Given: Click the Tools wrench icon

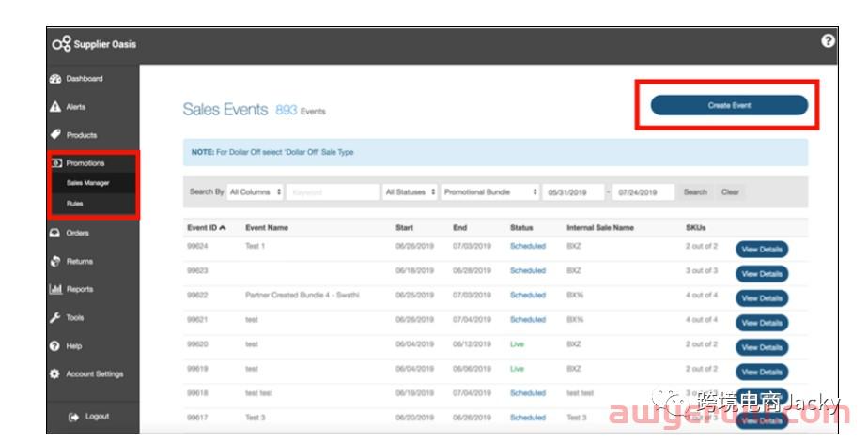Looking at the screenshot, I should coord(55,317).
